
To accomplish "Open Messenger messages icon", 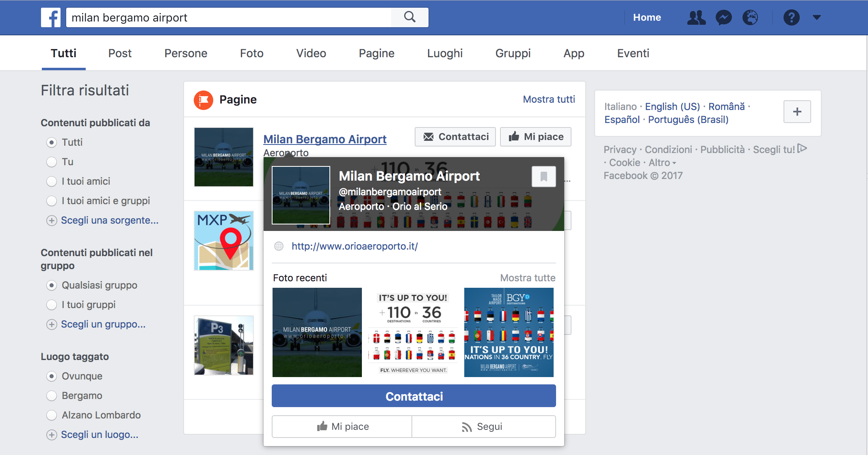I will pos(723,17).
